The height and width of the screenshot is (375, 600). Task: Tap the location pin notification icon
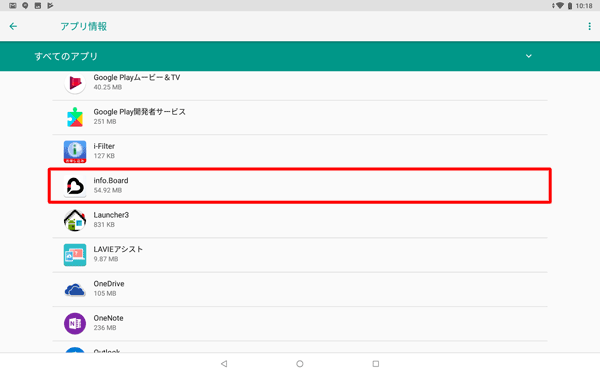[25, 5]
